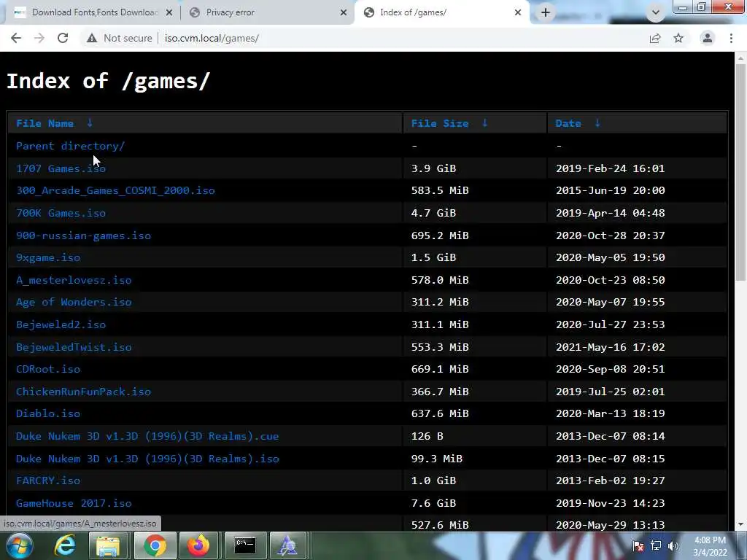This screenshot has width=747, height=560.
Task: Open the Not secure site info
Action: pyautogui.click(x=119, y=38)
